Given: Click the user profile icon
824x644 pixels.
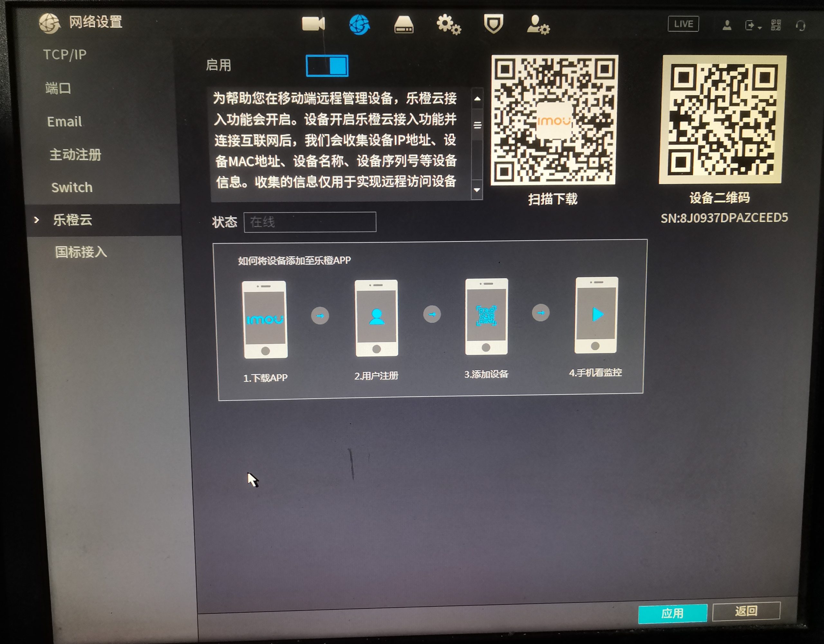Looking at the screenshot, I should [727, 25].
